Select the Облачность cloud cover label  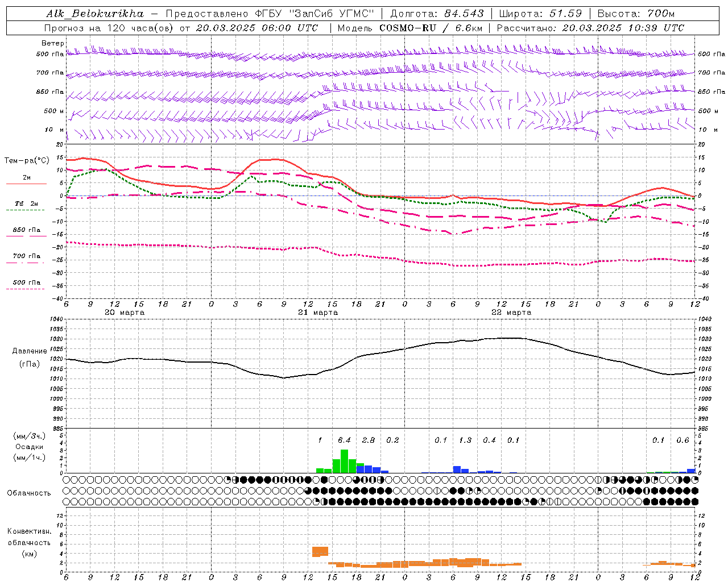[29, 493]
